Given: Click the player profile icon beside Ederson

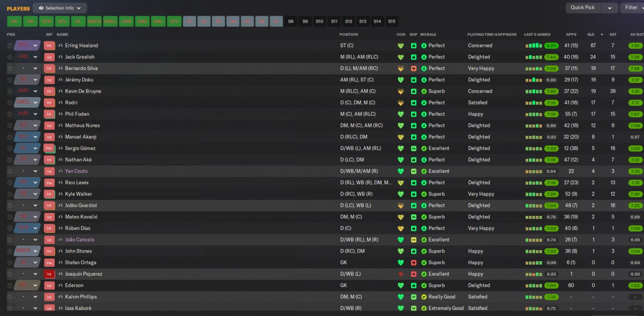Looking at the screenshot, I should pyautogui.click(x=61, y=285).
